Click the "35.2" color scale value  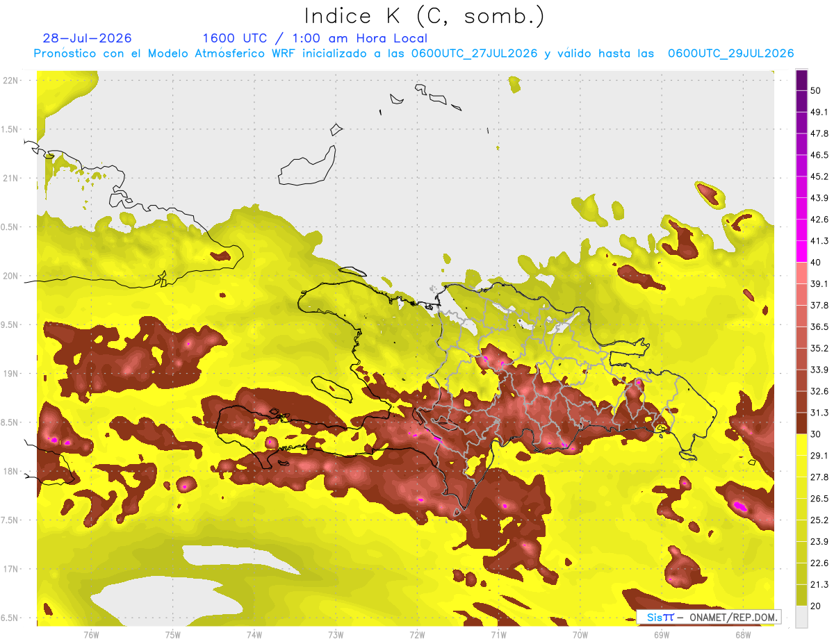[x=819, y=348]
